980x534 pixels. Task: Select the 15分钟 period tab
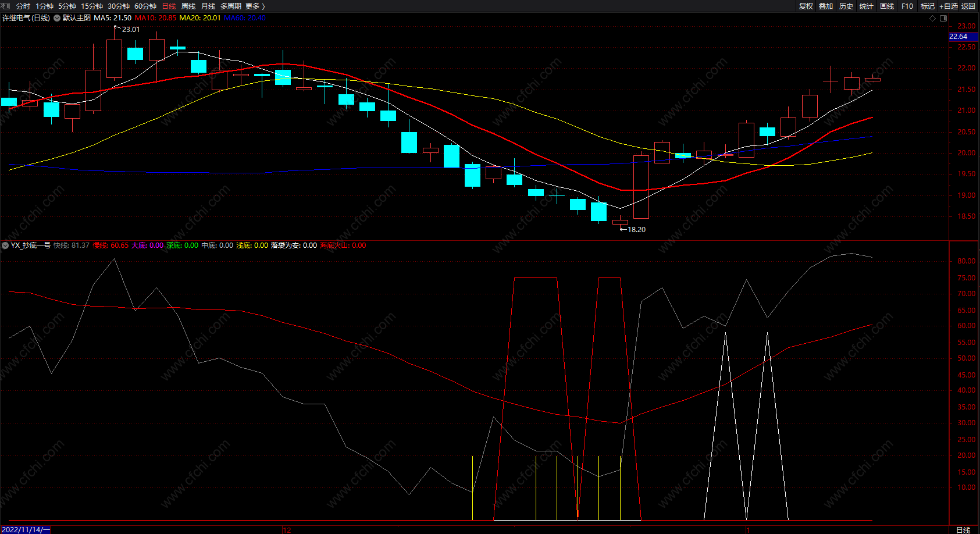coord(92,6)
